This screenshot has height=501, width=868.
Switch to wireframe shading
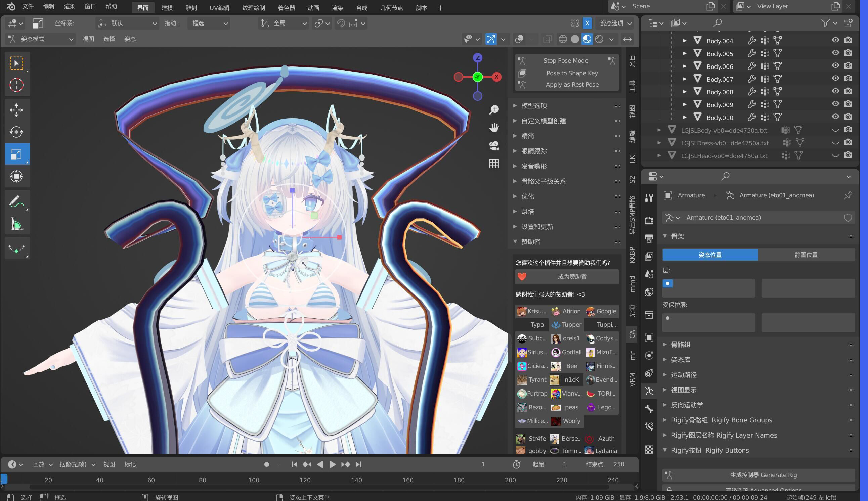(563, 39)
